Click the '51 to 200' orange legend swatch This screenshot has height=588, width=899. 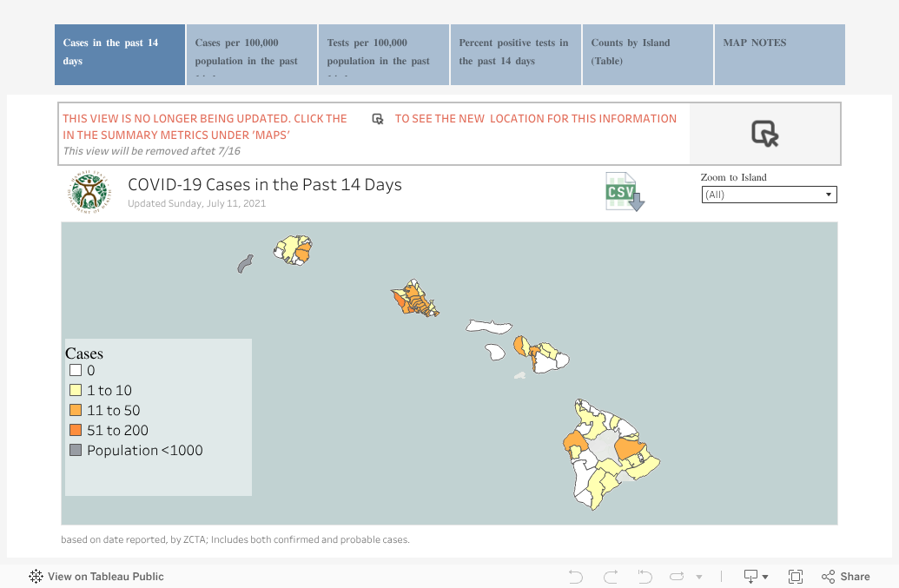coord(76,430)
